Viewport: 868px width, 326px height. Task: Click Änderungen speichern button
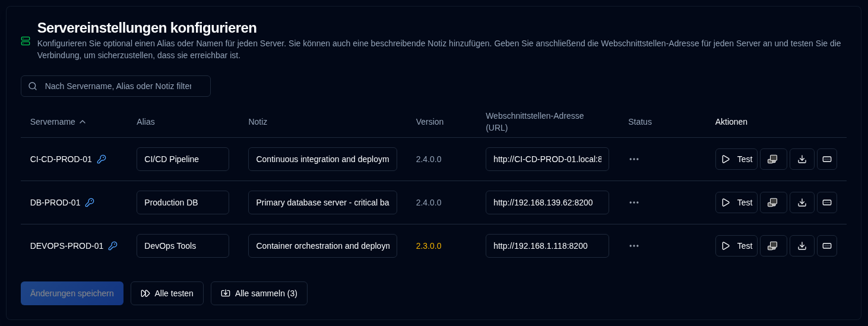point(72,293)
